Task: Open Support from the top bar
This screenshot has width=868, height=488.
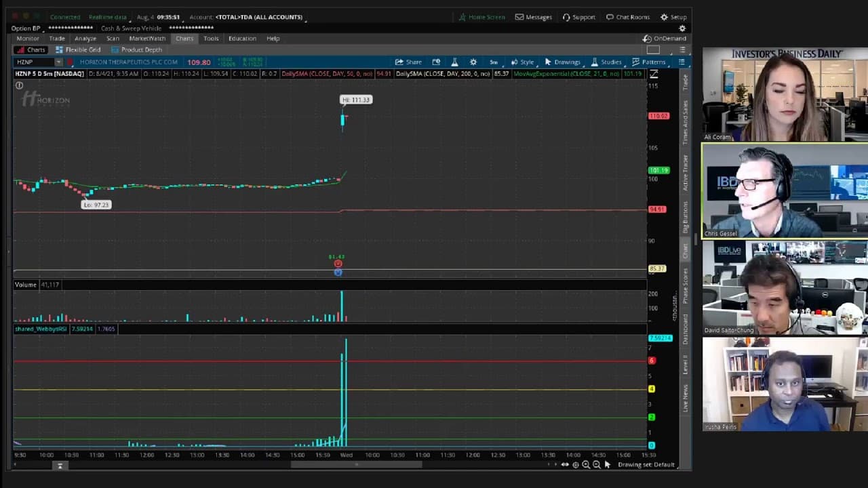Action: tap(578, 17)
